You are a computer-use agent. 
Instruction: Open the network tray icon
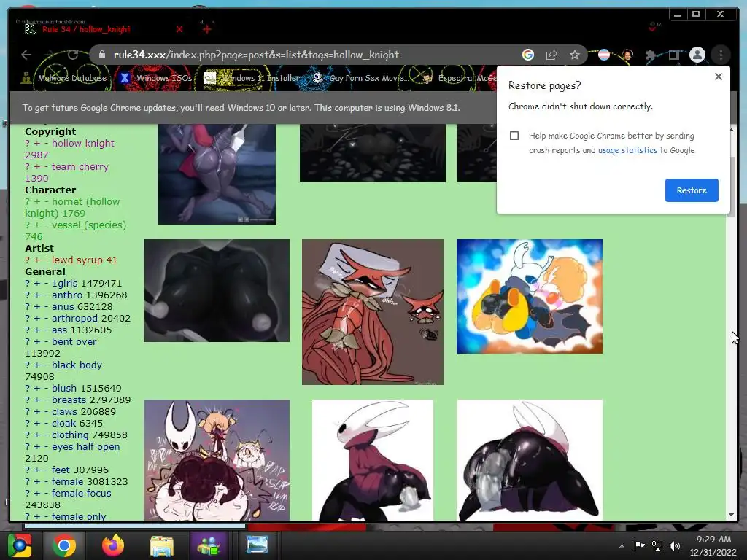pos(657,545)
